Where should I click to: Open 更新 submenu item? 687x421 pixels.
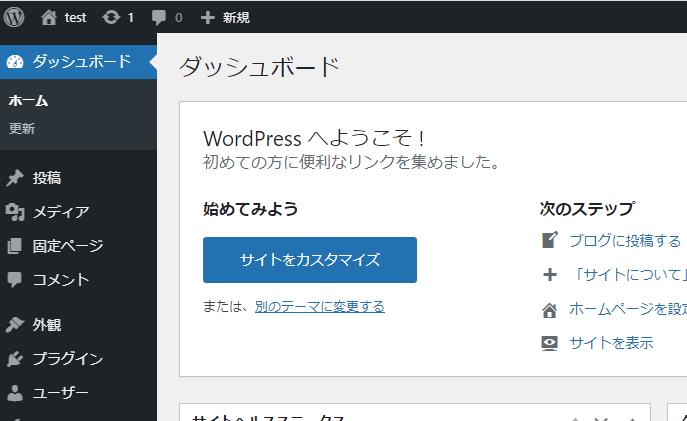[x=22, y=129]
